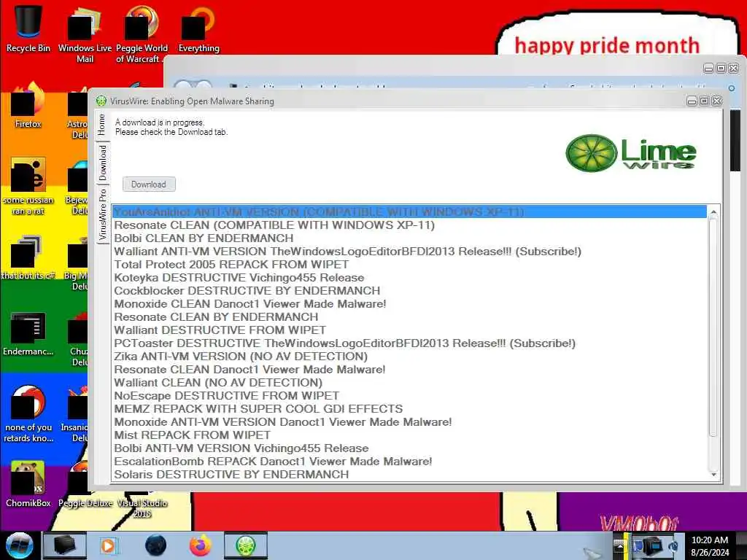The width and height of the screenshot is (747, 560).
Task: Click the LimeWire logo image
Action: (x=630, y=153)
